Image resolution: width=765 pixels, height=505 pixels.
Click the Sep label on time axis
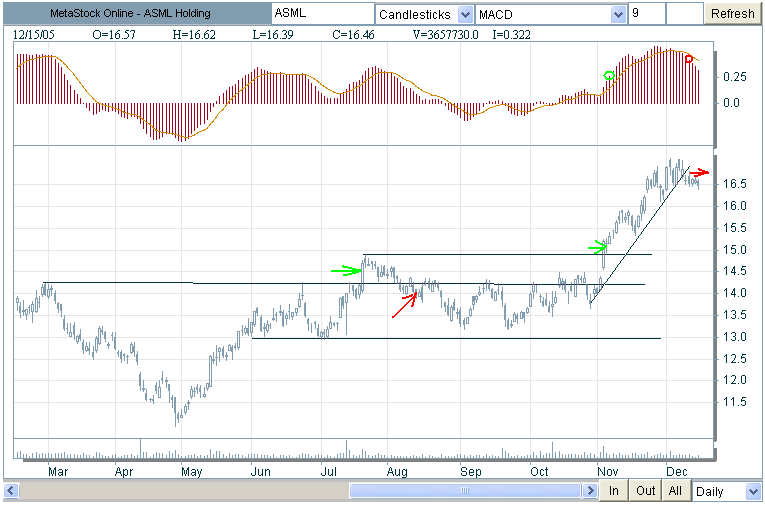(x=470, y=472)
